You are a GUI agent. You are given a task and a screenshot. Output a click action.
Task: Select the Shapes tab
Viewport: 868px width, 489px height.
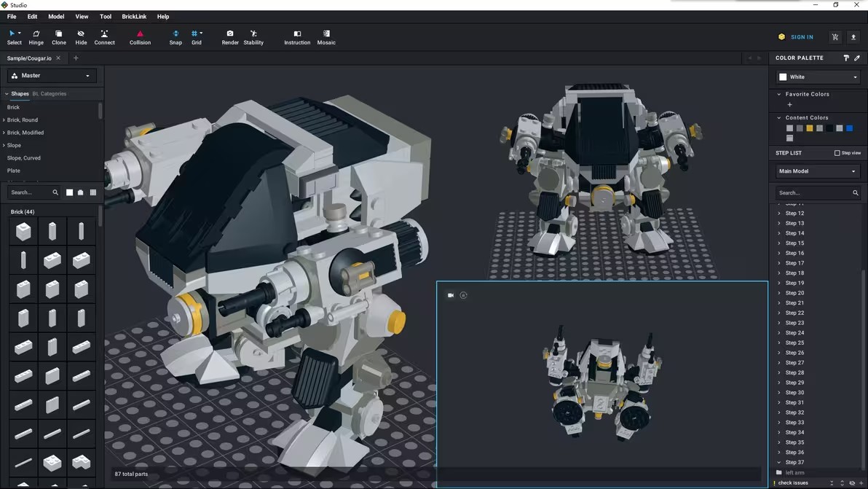pos(20,93)
